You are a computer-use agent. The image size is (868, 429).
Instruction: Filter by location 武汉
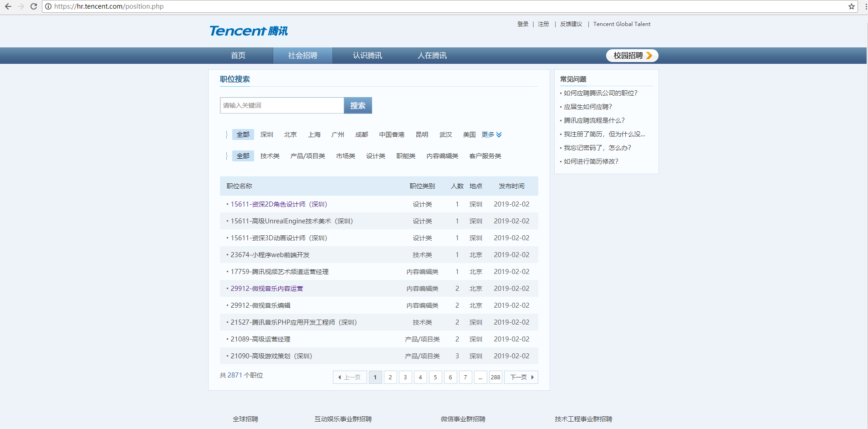pyautogui.click(x=445, y=134)
